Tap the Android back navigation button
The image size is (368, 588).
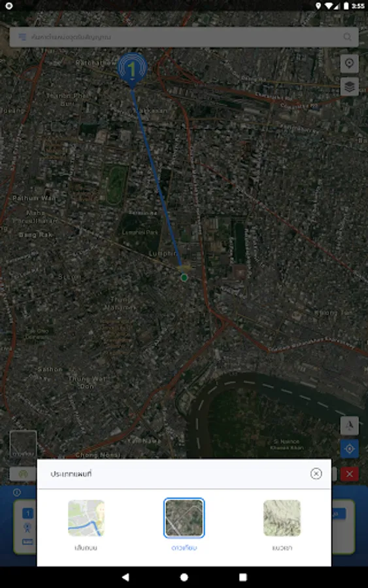125,577
